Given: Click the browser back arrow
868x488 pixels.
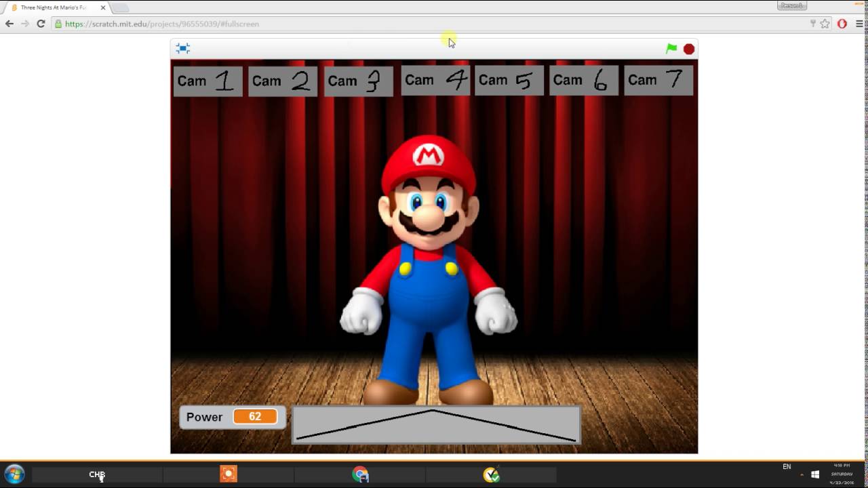Looking at the screenshot, I should click(x=9, y=24).
